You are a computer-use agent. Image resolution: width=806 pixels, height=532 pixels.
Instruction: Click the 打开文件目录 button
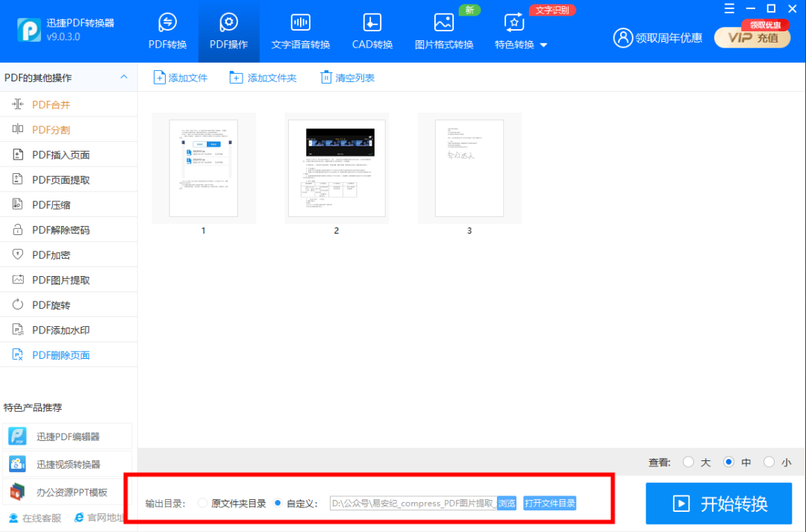pos(549,503)
